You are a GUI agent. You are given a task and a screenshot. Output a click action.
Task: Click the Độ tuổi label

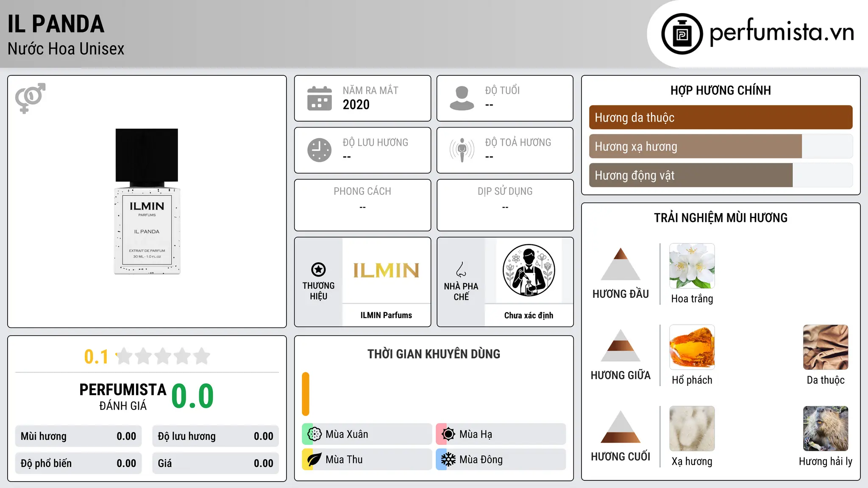click(502, 91)
